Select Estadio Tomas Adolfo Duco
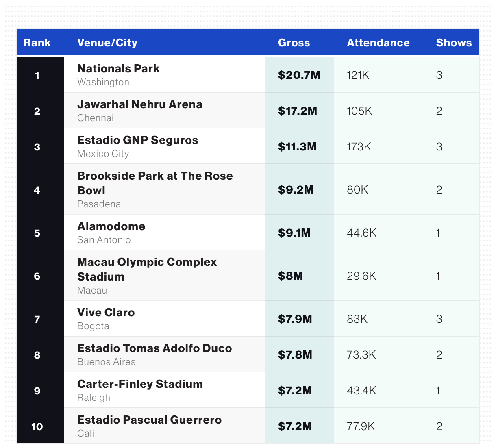The image size is (496, 448). click(x=154, y=348)
